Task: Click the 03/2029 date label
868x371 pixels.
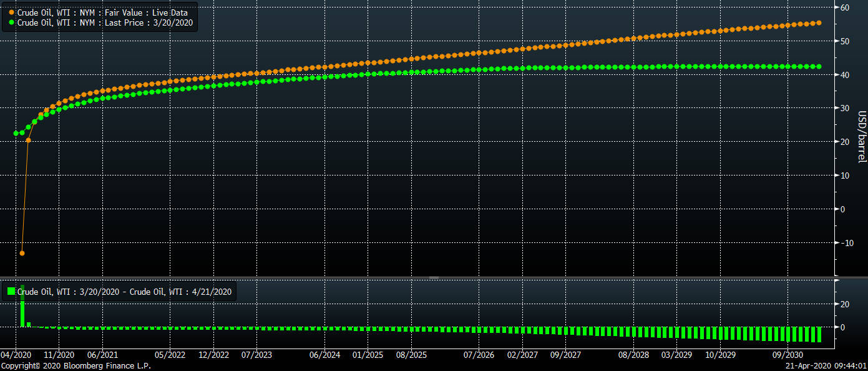Action: 676,355
